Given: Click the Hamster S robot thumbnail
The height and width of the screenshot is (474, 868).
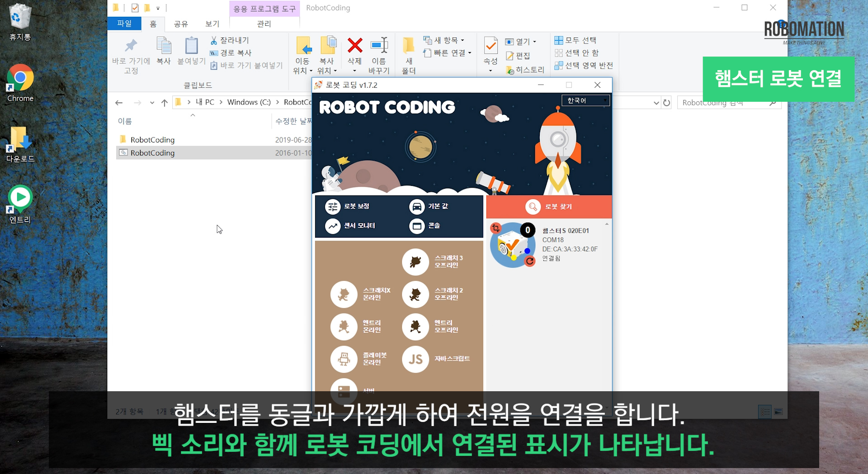Looking at the screenshot, I should tap(512, 245).
